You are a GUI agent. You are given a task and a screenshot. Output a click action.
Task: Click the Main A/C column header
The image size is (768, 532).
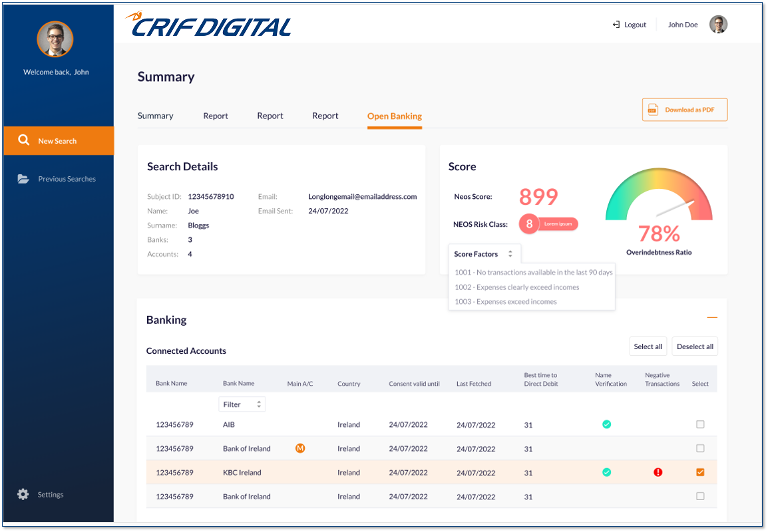point(299,384)
